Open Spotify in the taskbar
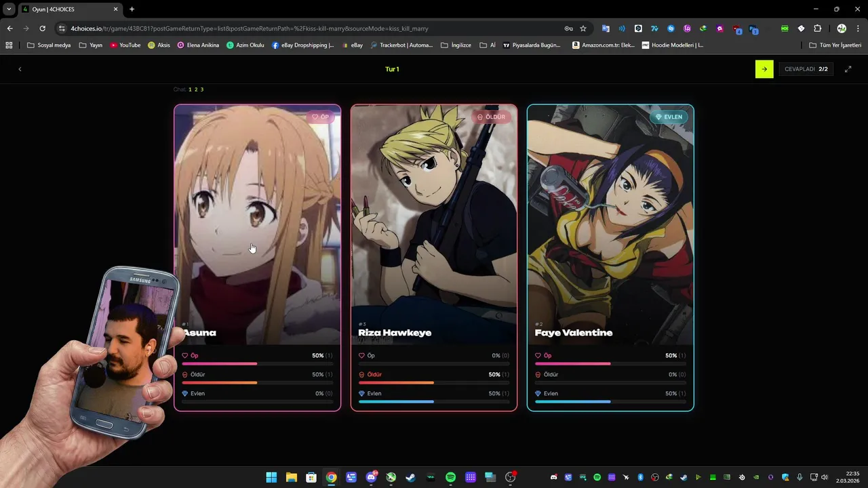Viewport: 868px width, 488px height. (x=450, y=477)
